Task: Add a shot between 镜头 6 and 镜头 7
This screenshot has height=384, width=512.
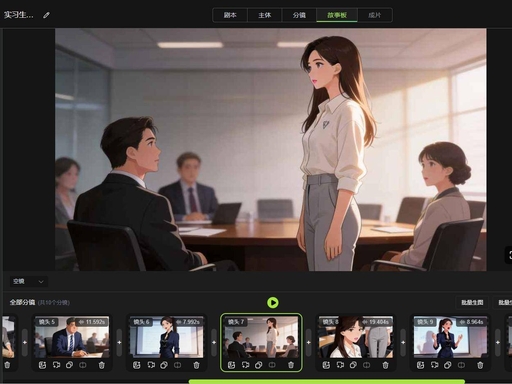Action: [x=214, y=342]
